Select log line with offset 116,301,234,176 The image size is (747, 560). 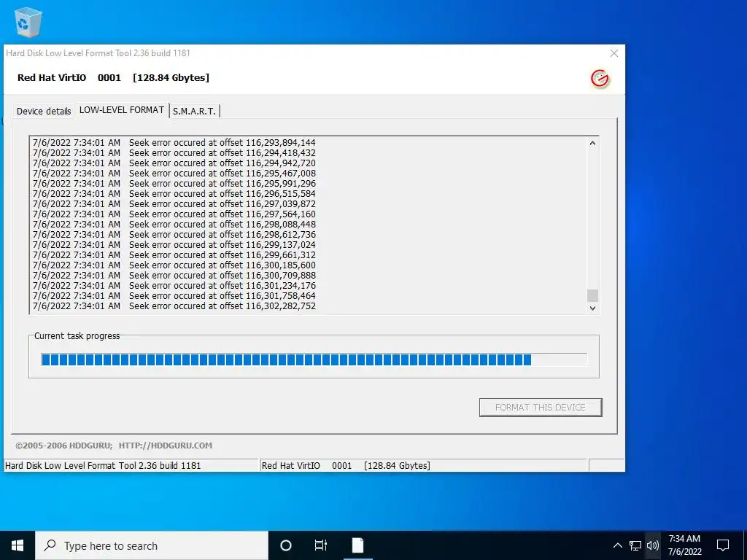point(174,286)
